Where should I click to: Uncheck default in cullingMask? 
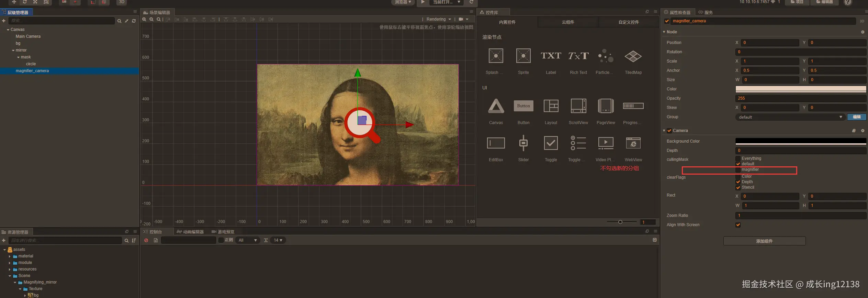738,164
